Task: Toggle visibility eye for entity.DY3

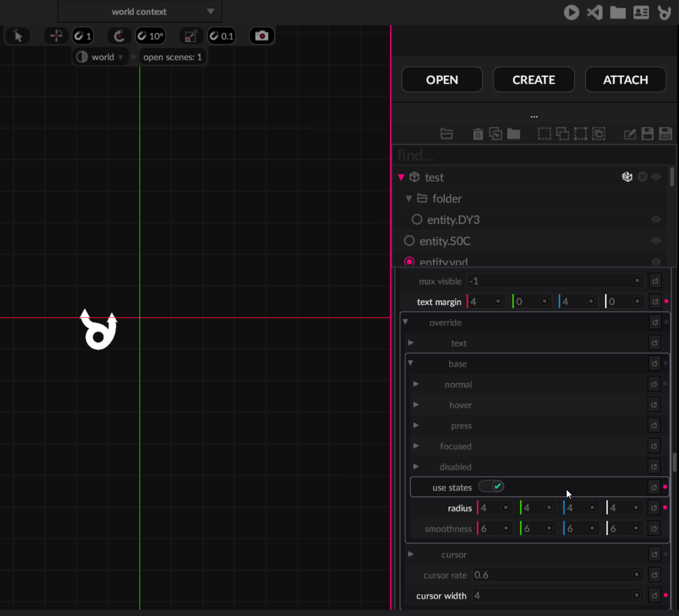Action: pyautogui.click(x=656, y=220)
